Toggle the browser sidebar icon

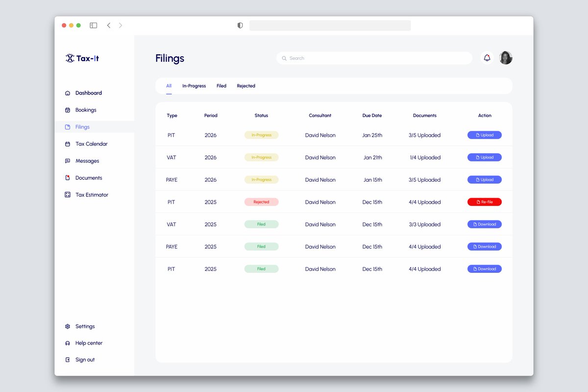(93, 25)
